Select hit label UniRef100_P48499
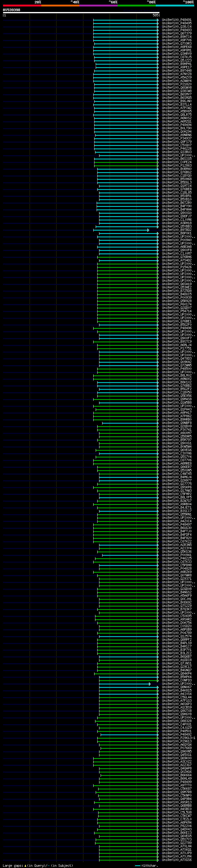 [x=177, y=782]
